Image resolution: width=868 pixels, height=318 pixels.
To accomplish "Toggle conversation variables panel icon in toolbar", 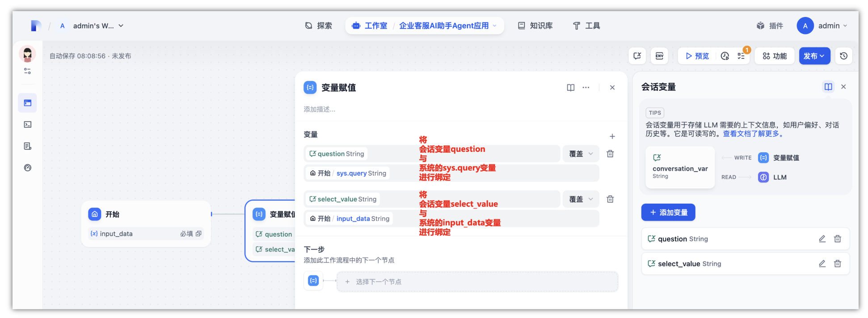I will point(637,56).
